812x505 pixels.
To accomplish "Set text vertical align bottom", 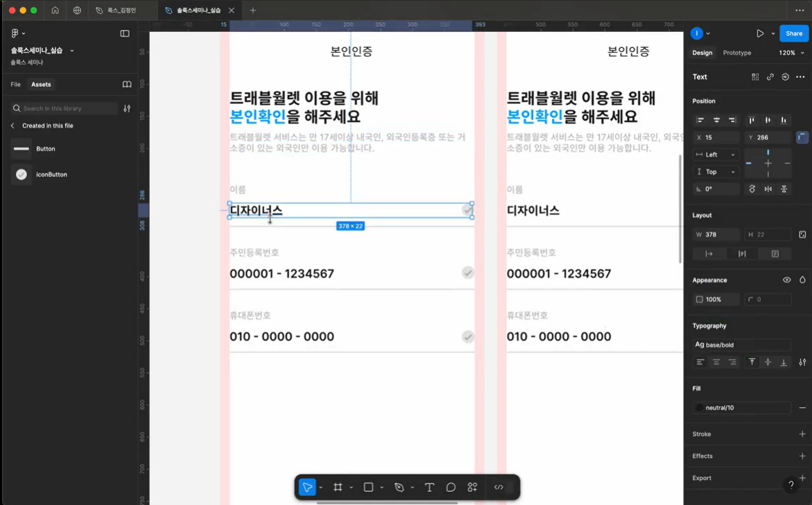I will tap(784, 362).
